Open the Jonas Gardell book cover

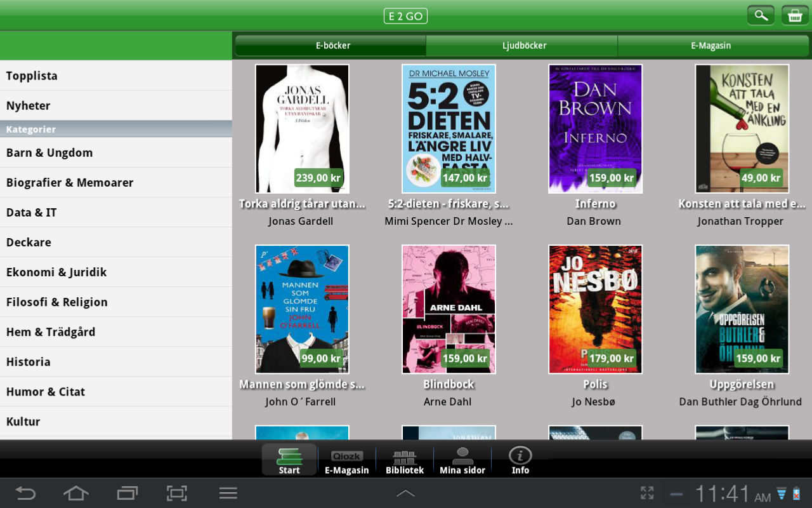click(x=302, y=129)
